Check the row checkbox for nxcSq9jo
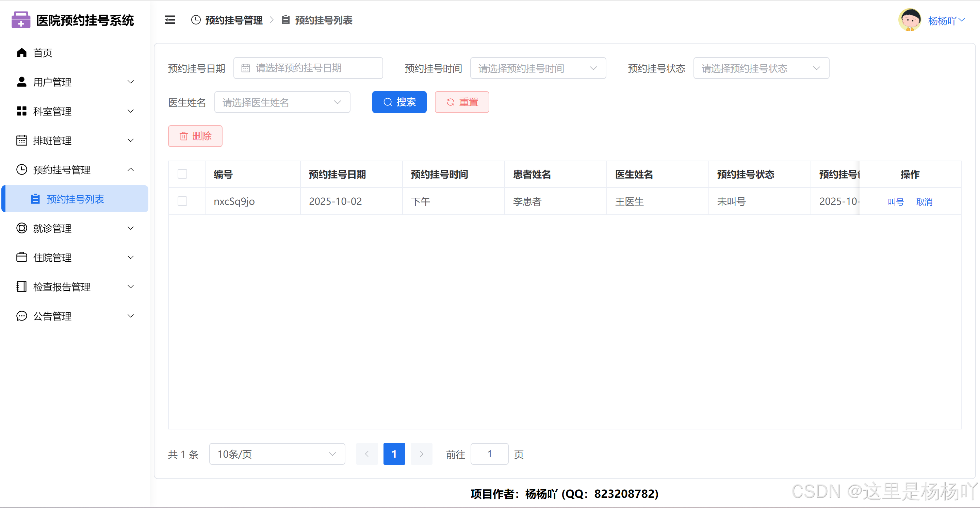 pos(182,201)
